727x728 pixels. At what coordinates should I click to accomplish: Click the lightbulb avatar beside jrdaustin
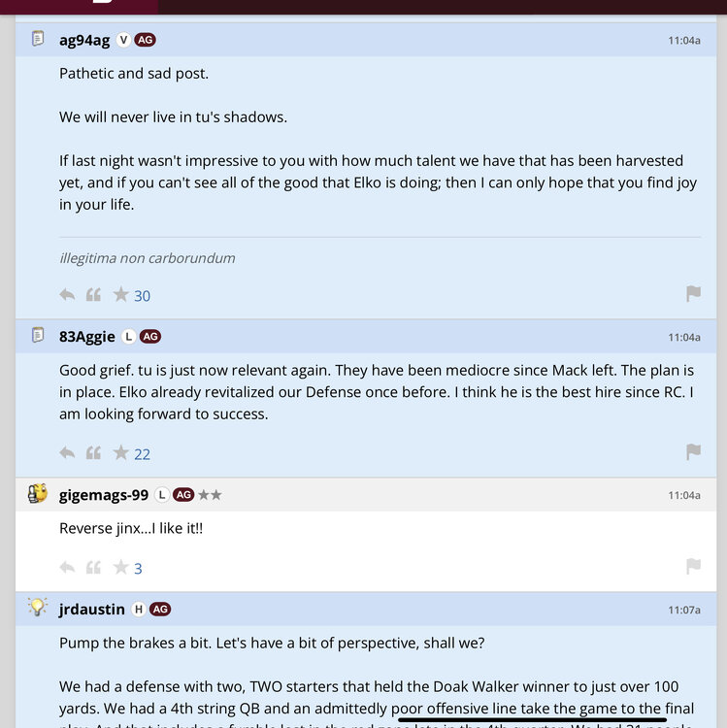(38, 608)
